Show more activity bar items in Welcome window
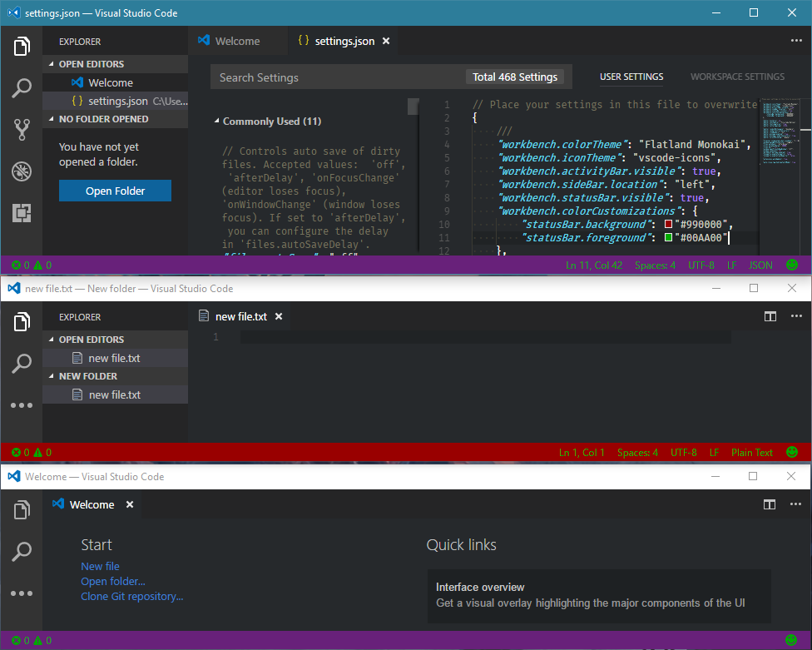The height and width of the screenshot is (650, 812). (x=22, y=593)
